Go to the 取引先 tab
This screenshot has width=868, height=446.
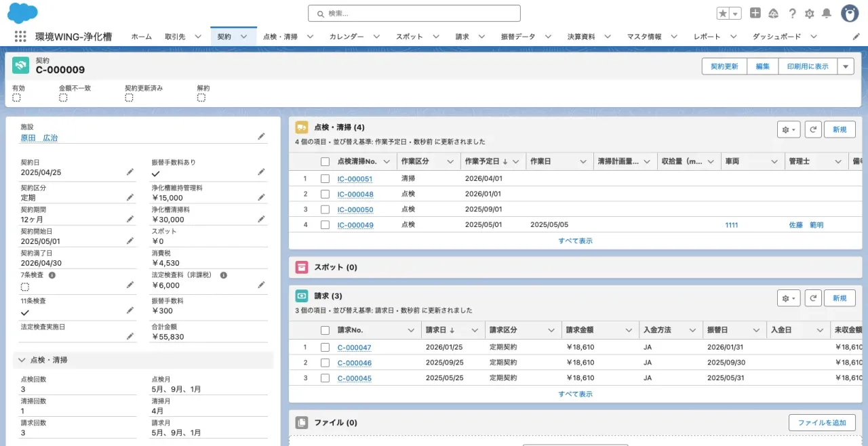point(175,37)
